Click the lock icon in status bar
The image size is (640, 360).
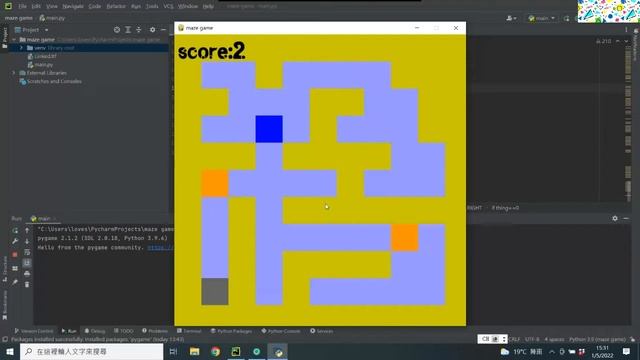click(x=632, y=339)
